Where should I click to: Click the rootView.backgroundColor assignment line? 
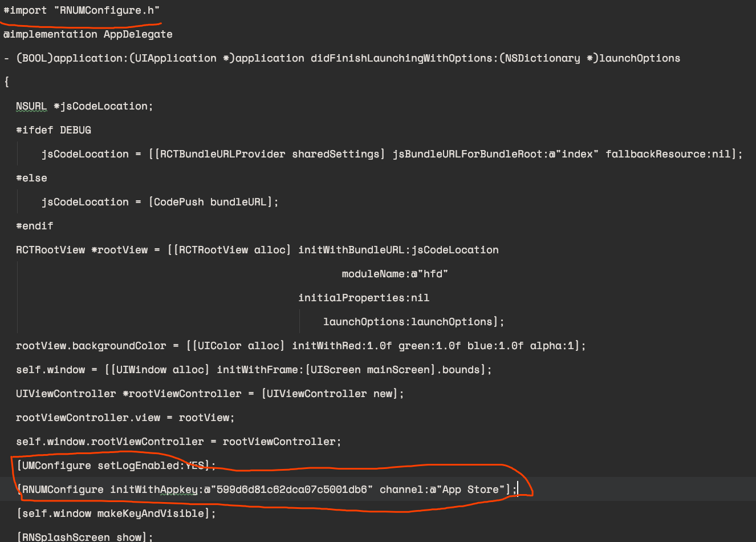300,346
